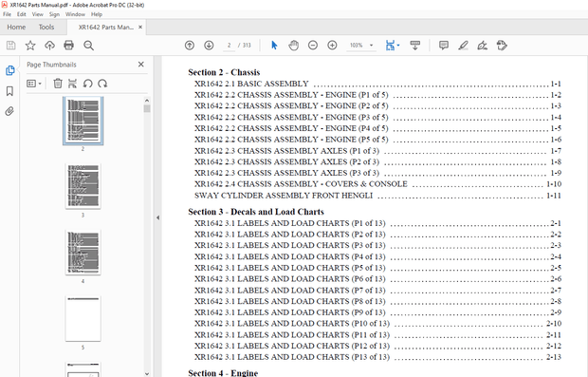
Task: Open the Find text magnifier
Action: tap(88, 46)
